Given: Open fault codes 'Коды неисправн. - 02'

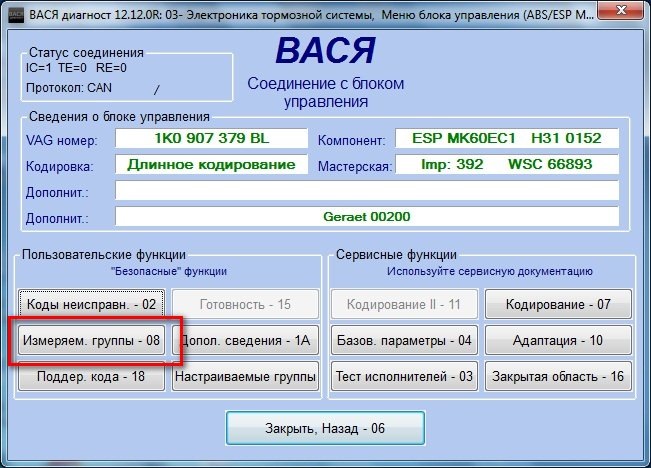Looking at the screenshot, I should click(91, 304).
